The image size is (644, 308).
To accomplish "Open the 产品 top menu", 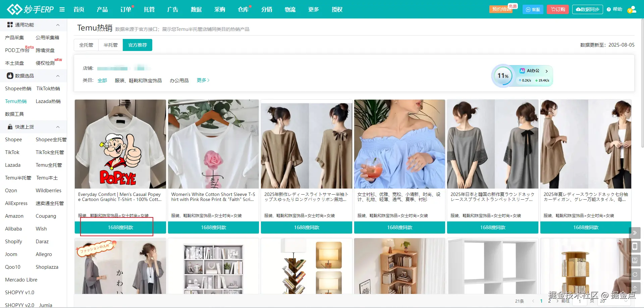I will (102, 9).
